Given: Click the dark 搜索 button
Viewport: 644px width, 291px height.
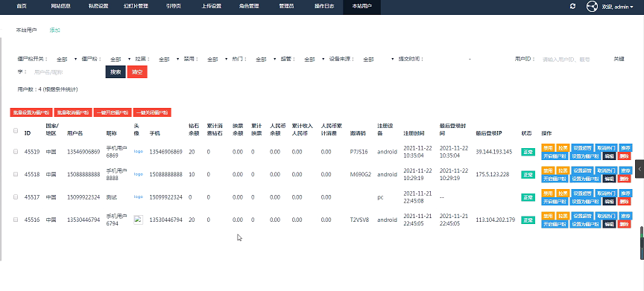Looking at the screenshot, I should (116, 71).
